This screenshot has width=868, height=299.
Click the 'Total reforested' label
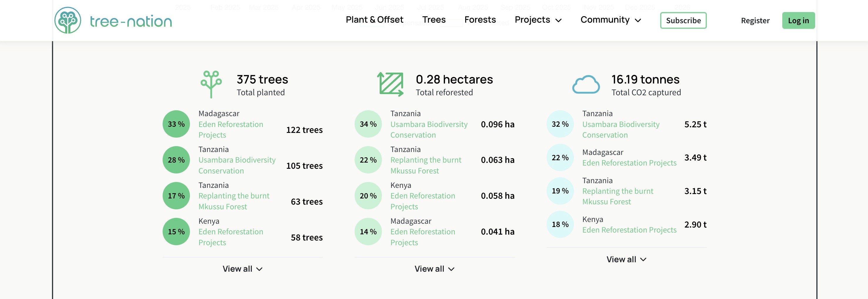pos(444,93)
